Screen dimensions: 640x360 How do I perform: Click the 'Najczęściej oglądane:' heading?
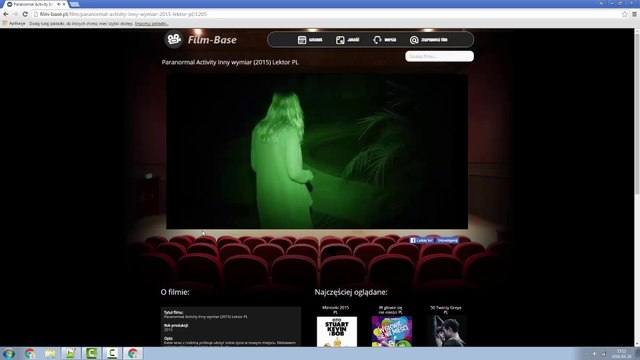[351, 292]
